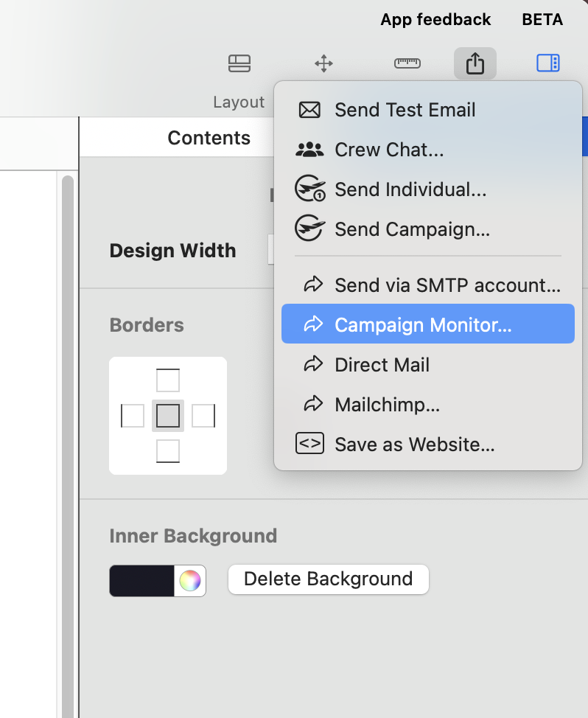Click the people icon for Crew Chat
This screenshot has width=588, height=718.
coord(309,150)
